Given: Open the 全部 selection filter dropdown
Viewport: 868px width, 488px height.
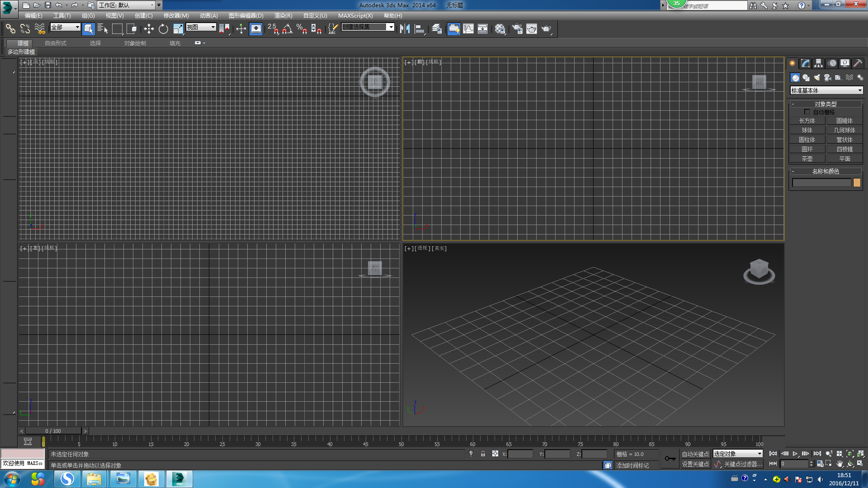Looking at the screenshot, I should [x=65, y=28].
